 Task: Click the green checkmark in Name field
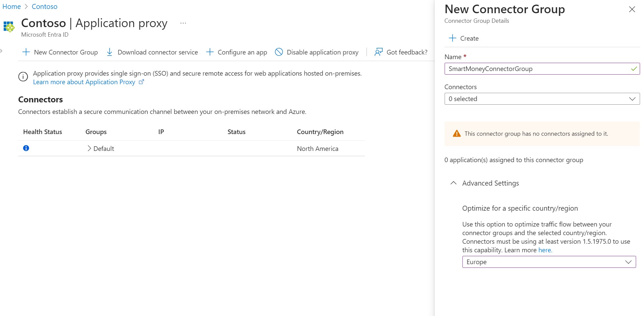tap(634, 69)
